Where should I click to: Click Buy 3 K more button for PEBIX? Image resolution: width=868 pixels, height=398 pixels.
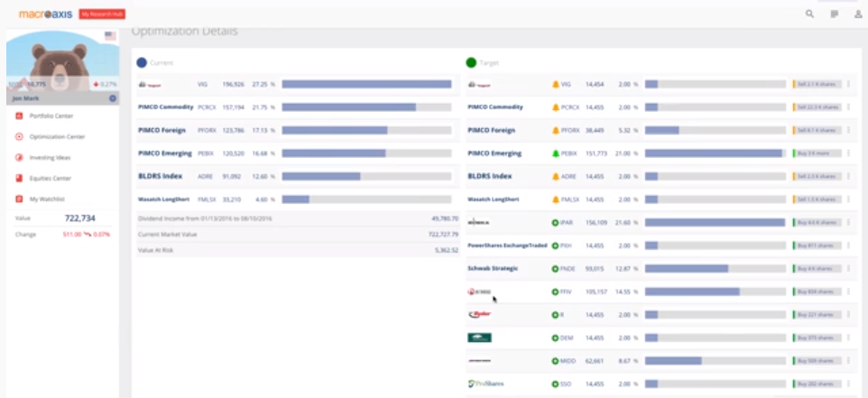click(x=817, y=153)
